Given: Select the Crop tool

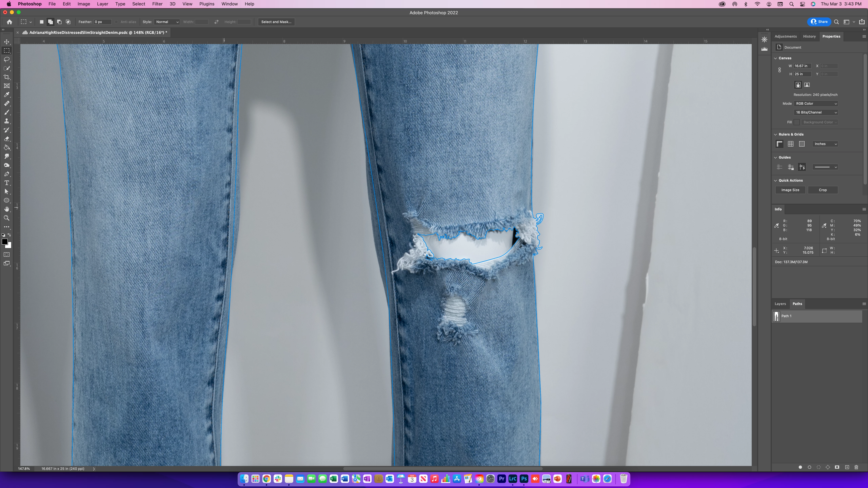Looking at the screenshot, I should (x=7, y=77).
